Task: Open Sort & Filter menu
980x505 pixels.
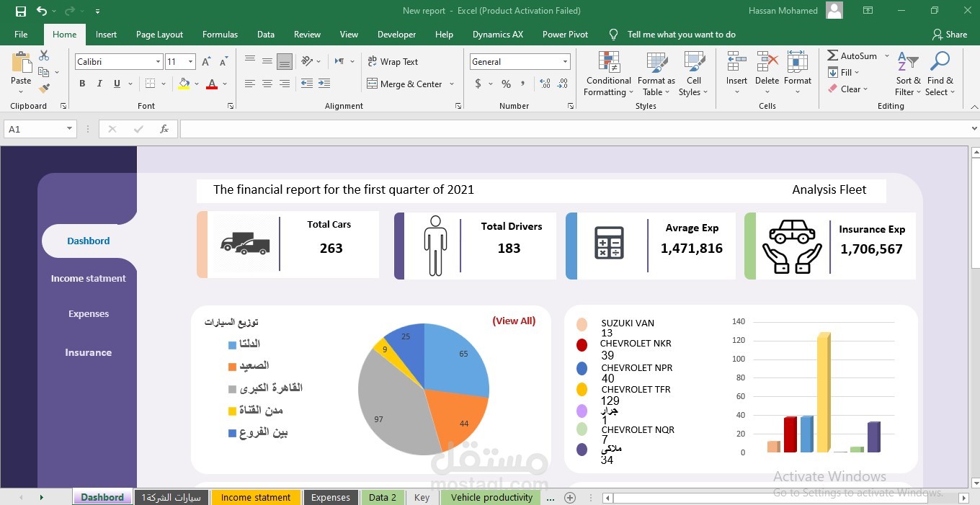Action: [x=909, y=73]
